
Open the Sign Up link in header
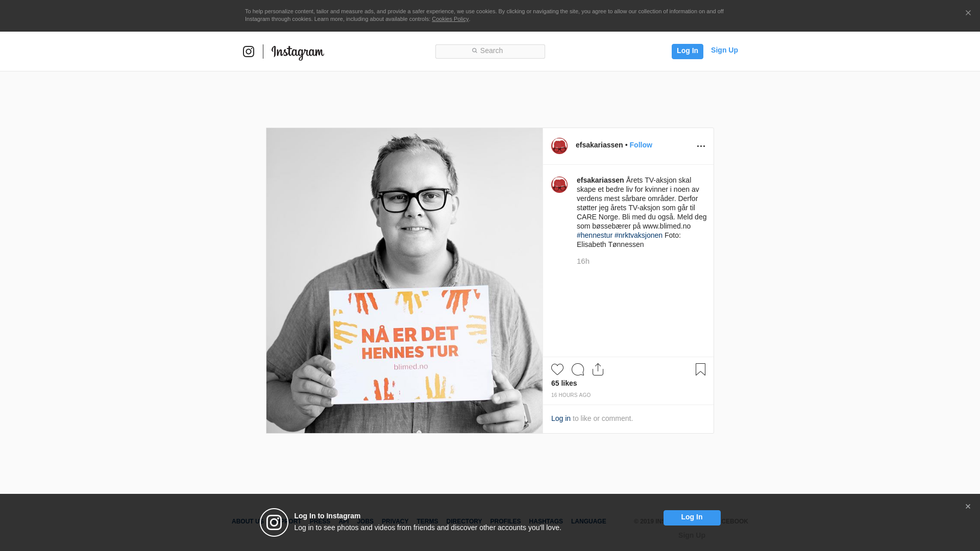pos(724,50)
